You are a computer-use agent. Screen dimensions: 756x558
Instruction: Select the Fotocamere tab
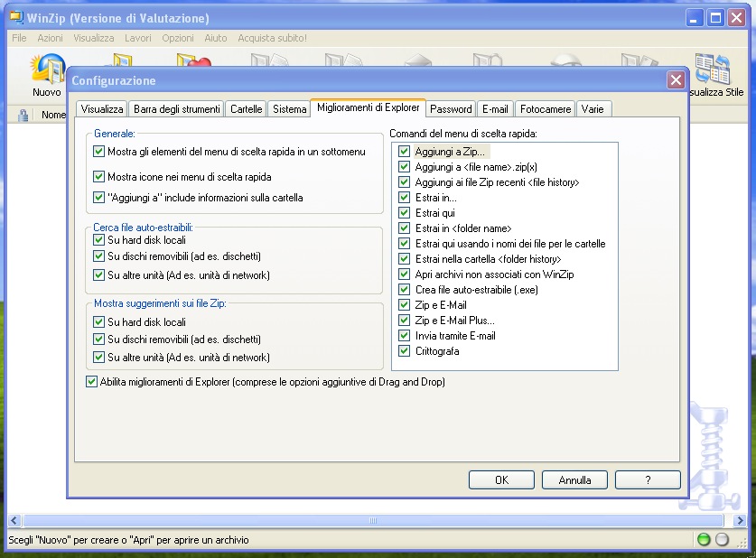(x=546, y=109)
